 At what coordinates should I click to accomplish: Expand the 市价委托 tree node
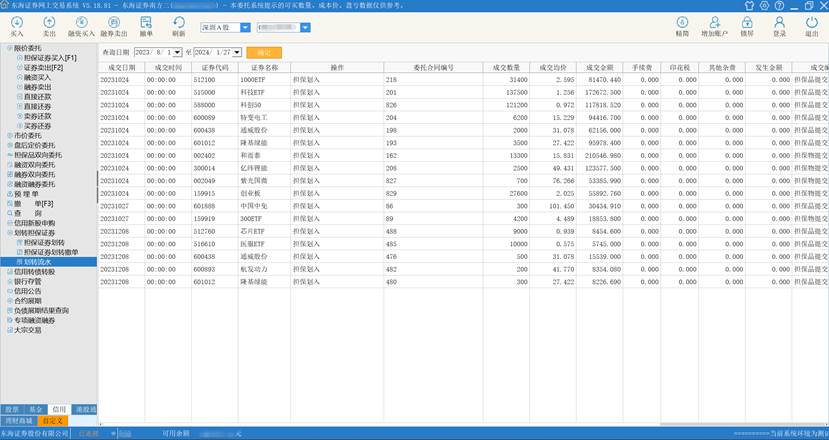(10, 135)
